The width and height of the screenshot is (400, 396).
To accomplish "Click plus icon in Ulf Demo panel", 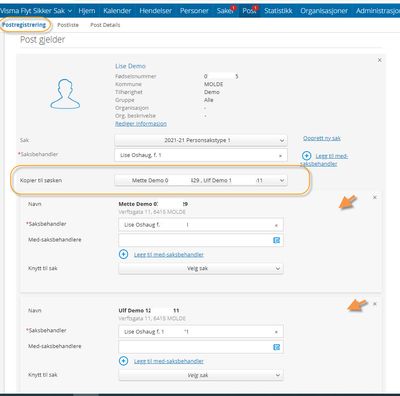I will 123,361.
